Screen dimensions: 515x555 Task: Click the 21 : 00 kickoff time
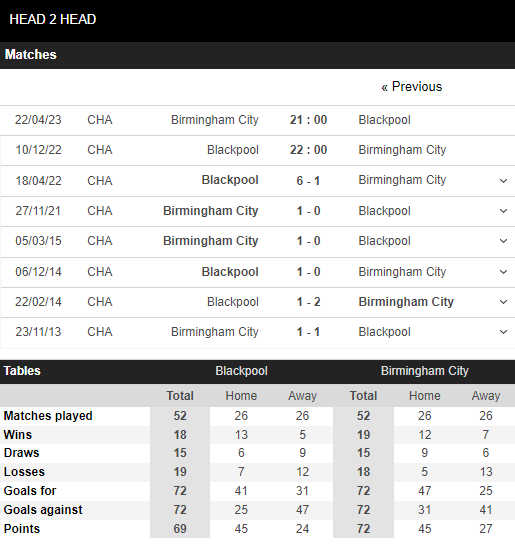[308, 120]
